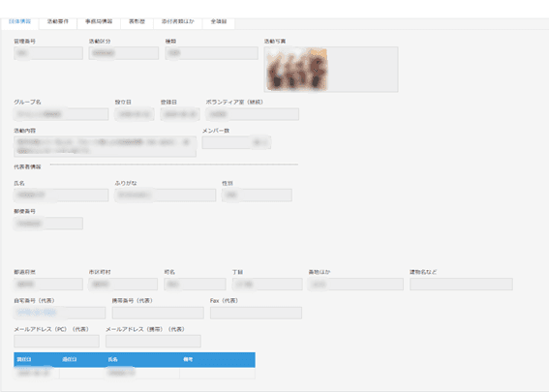
Task: Open the 活動写真 thumbnail image
Action: (x=297, y=70)
